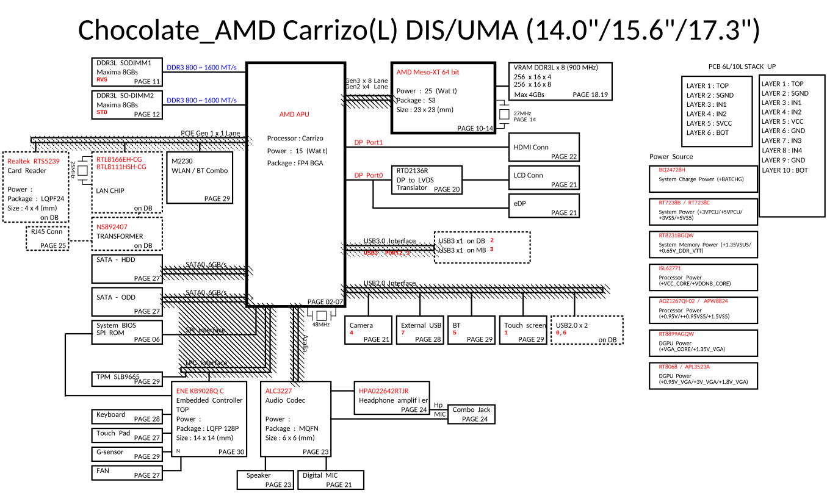Click the BT PAGE 29 block
Screen dimensions: 827x504
[472, 330]
